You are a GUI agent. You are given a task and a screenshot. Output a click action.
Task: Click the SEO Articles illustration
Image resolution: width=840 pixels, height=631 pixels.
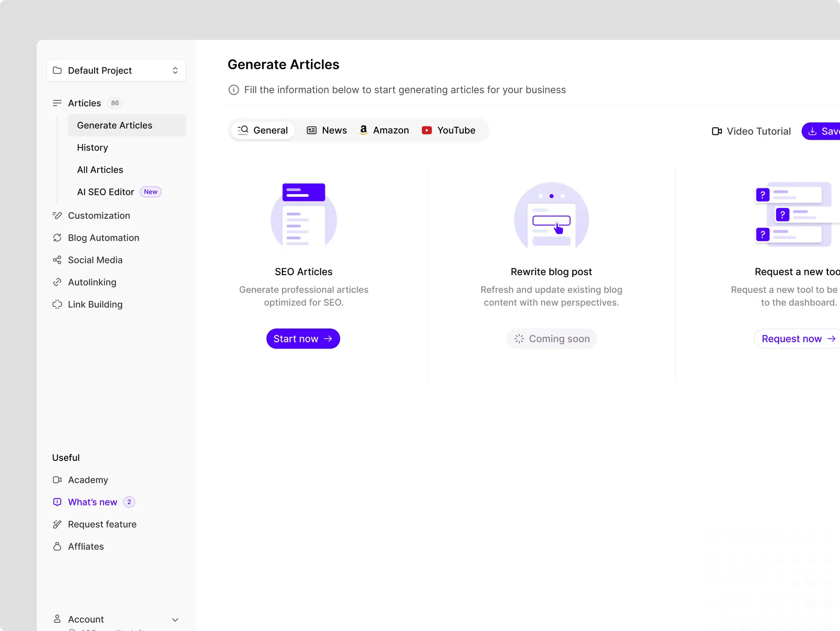point(303,214)
